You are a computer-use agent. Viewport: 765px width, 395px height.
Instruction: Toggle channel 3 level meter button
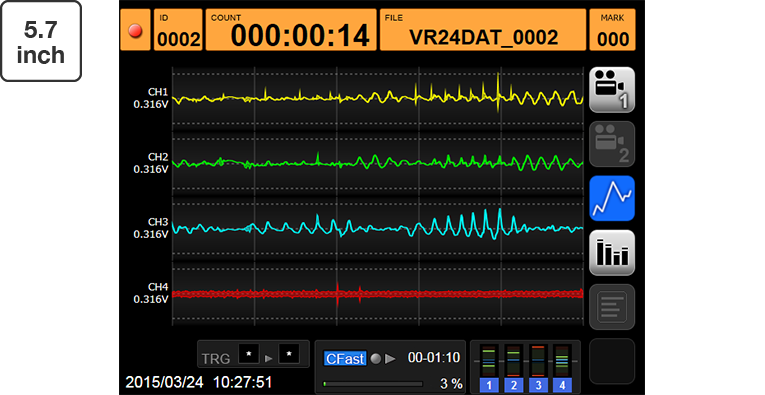pos(538,385)
